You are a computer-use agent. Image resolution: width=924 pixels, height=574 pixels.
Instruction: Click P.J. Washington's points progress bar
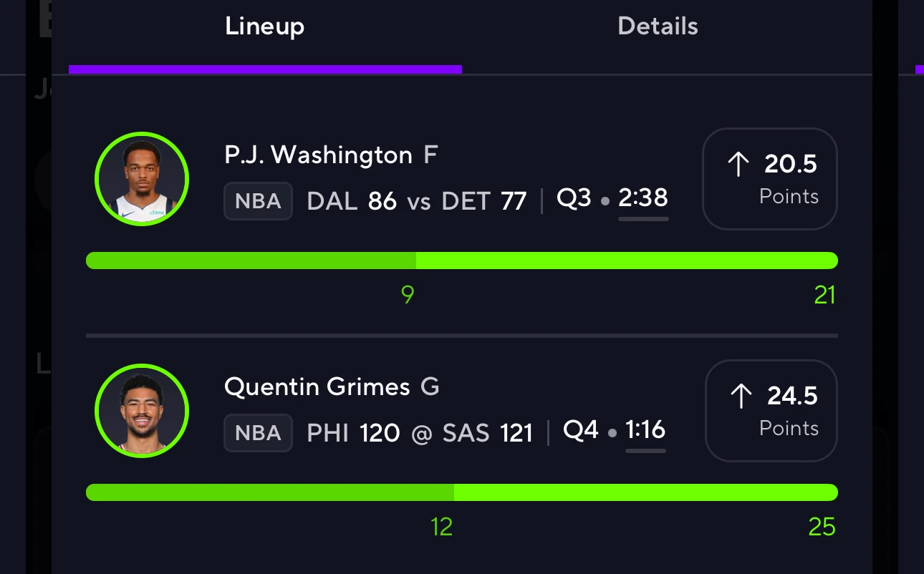(462, 261)
